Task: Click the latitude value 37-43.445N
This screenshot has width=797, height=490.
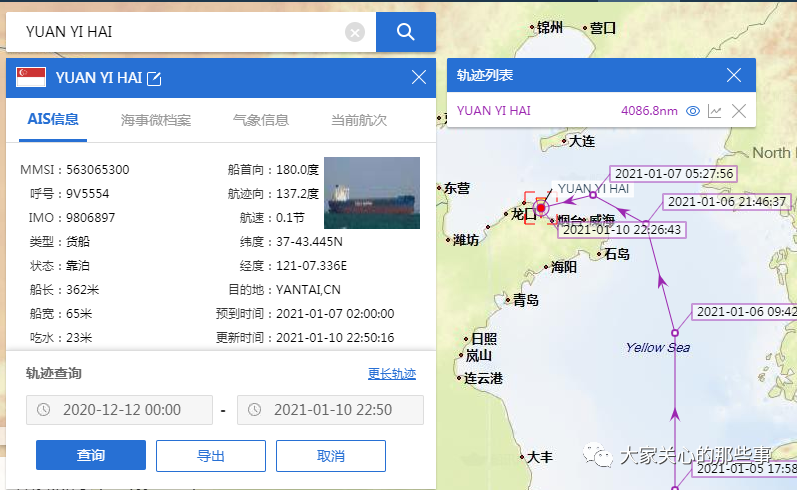Action: click(310, 241)
